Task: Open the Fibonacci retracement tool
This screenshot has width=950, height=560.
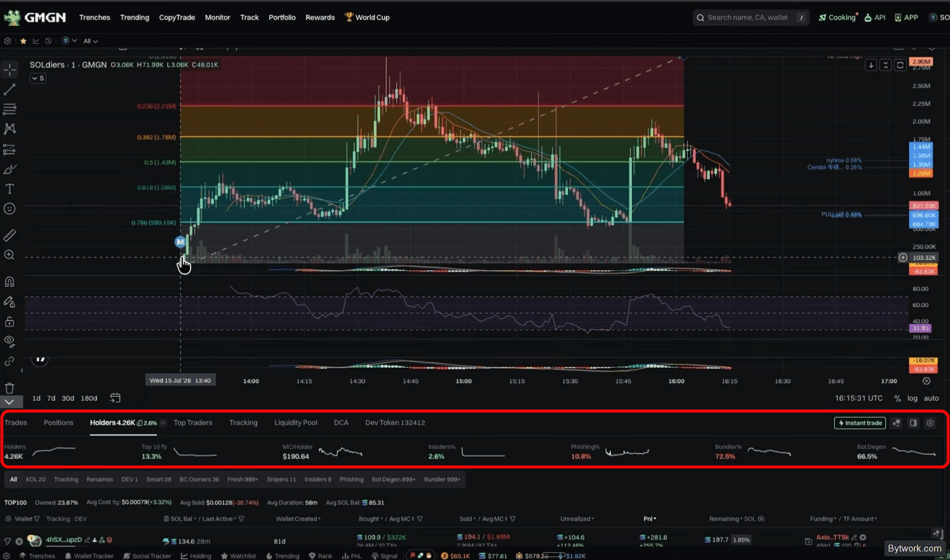Action: click(10, 109)
